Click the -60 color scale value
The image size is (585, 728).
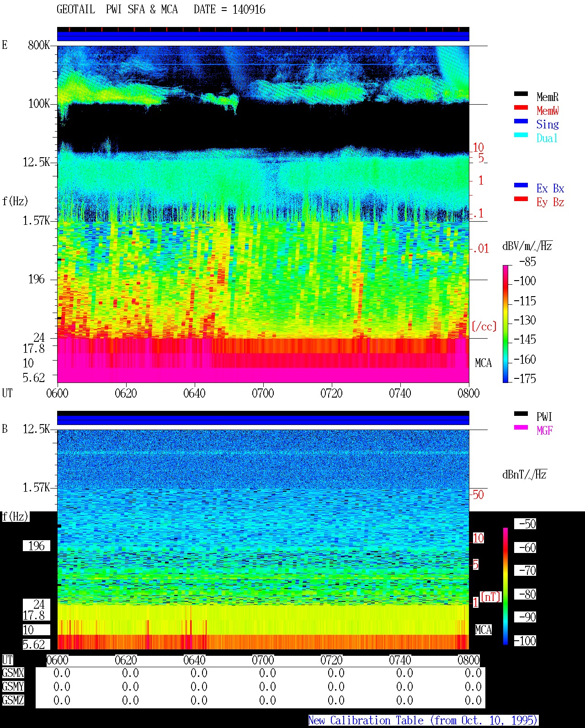[525, 547]
